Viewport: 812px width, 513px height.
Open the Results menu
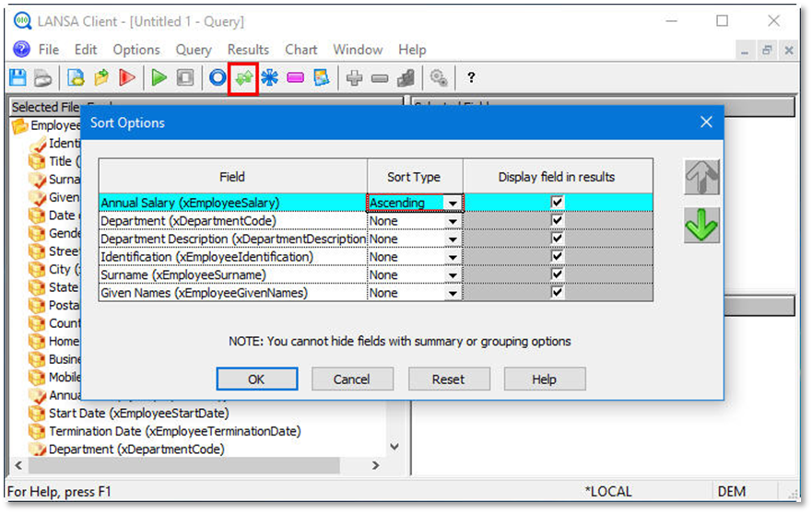click(248, 50)
